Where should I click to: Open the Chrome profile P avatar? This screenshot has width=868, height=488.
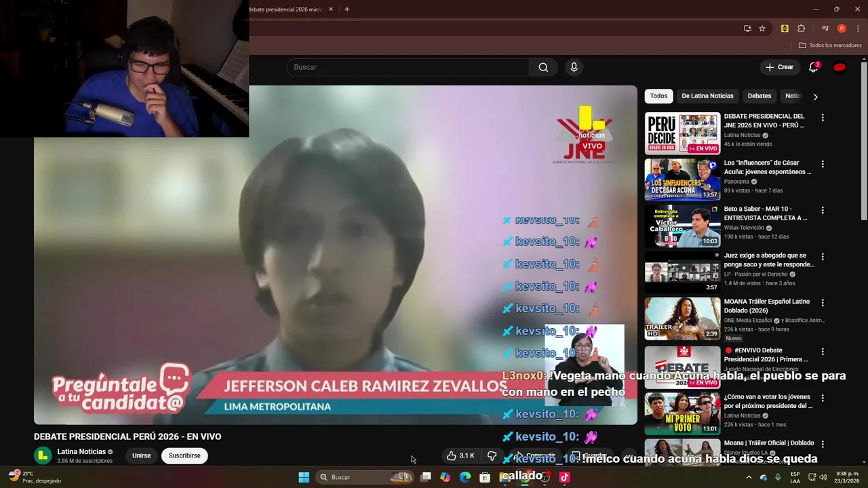tap(842, 28)
